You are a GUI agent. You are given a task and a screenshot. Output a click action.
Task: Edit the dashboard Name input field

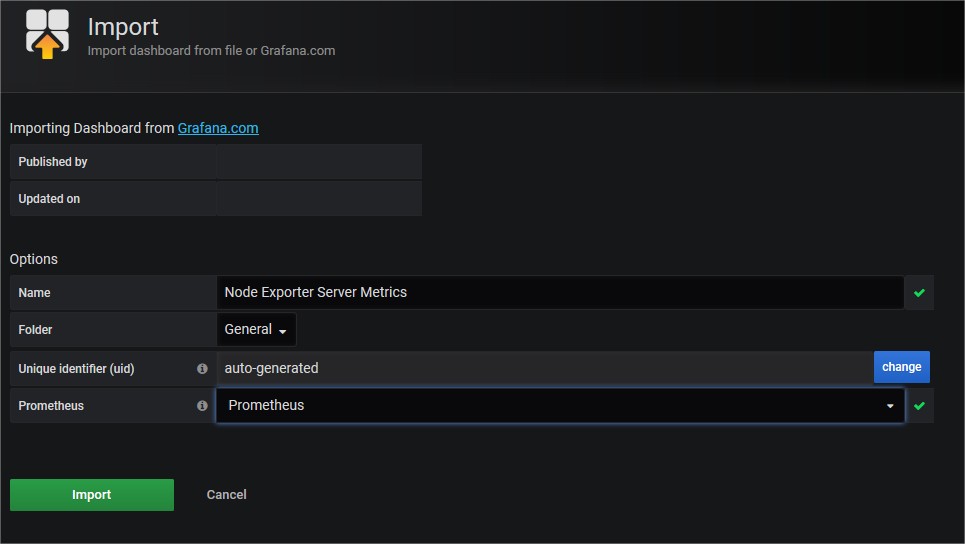click(x=560, y=292)
